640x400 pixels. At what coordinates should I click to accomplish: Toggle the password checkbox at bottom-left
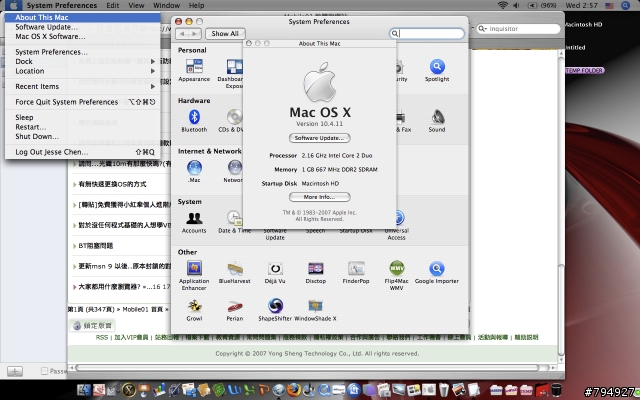click(x=44, y=371)
